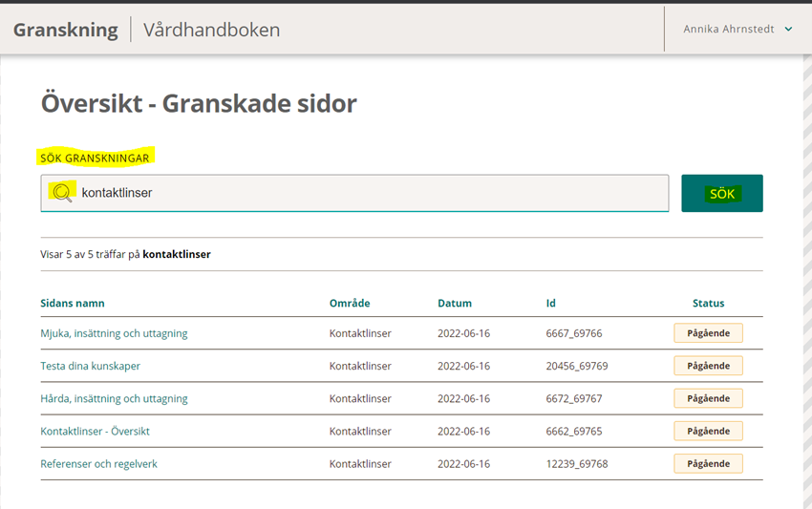Viewport: 812px width, 509px height.
Task: Click the Granskning logo text
Action: [x=66, y=30]
